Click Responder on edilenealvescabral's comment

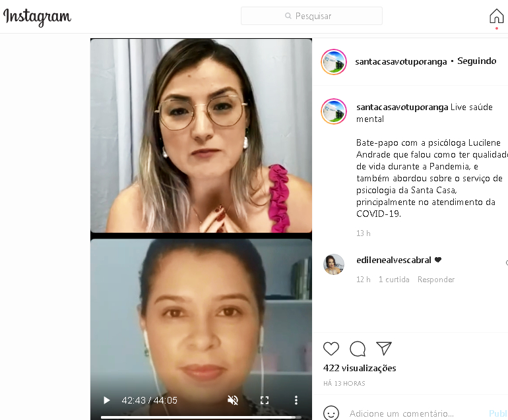pos(435,279)
